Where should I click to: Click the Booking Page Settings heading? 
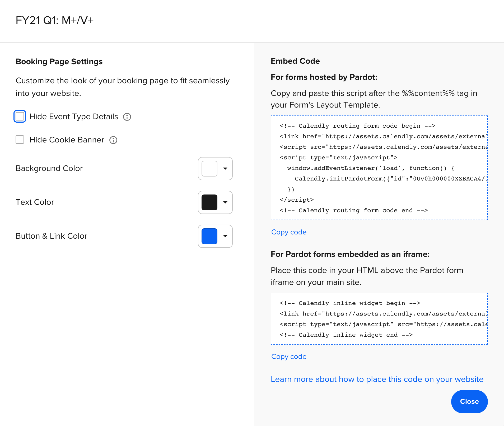pyautogui.click(x=59, y=62)
